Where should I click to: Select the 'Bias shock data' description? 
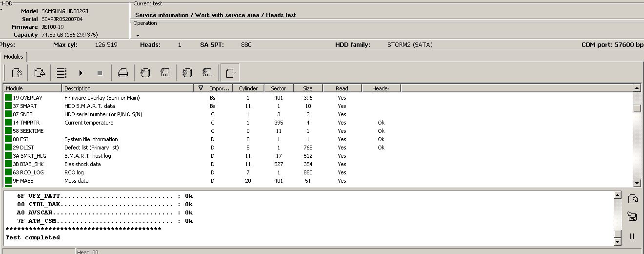click(x=82, y=164)
